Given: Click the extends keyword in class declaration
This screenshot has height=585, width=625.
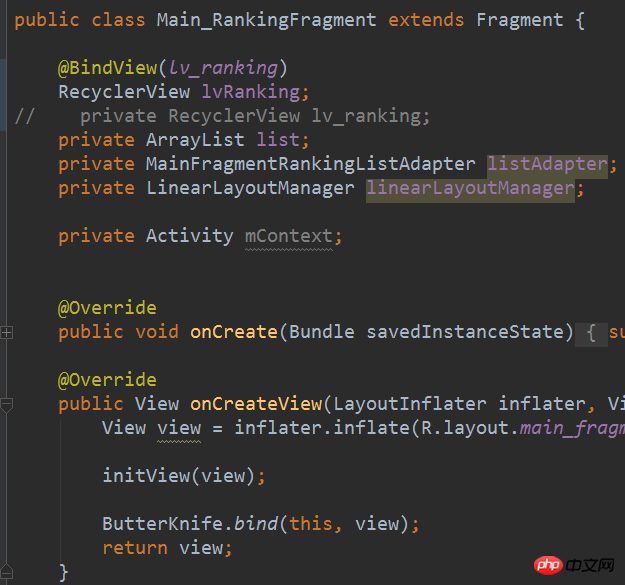Looking at the screenshot, I should click(426, 20).
